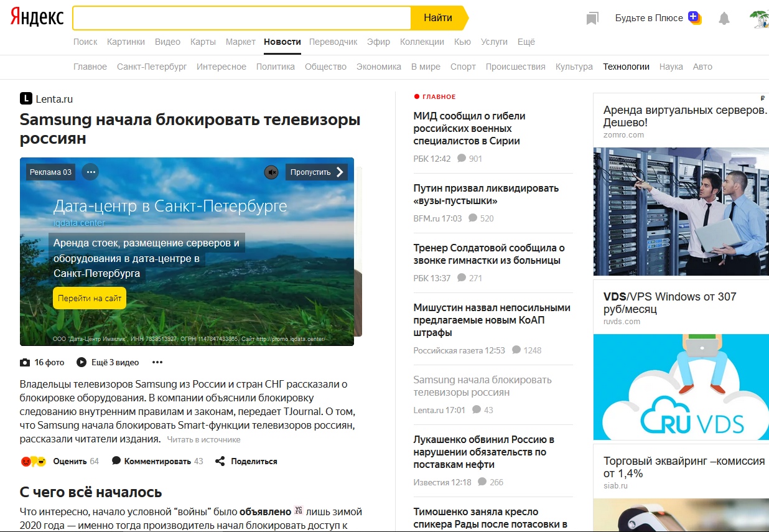Open ad Аренда виртуальных серверов. Дешево!
The height and width of the screenshot is (532, 769).
coord(685,116)
